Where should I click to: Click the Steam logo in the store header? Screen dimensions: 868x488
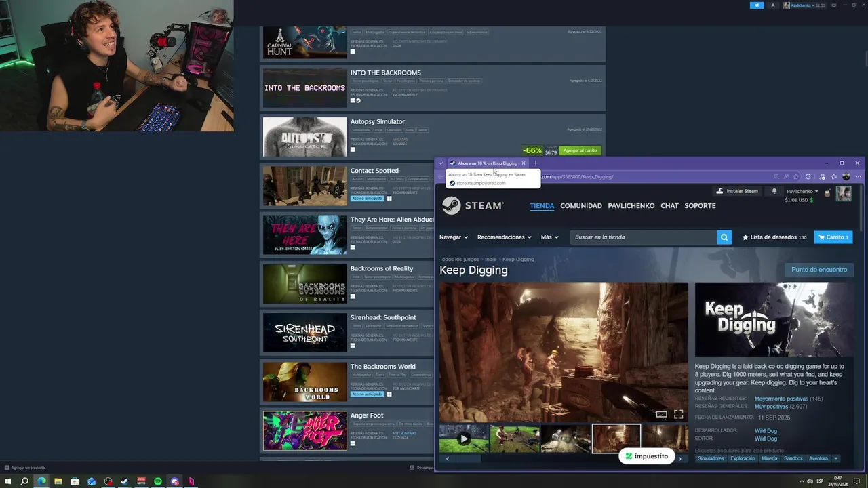click(473, 205)
